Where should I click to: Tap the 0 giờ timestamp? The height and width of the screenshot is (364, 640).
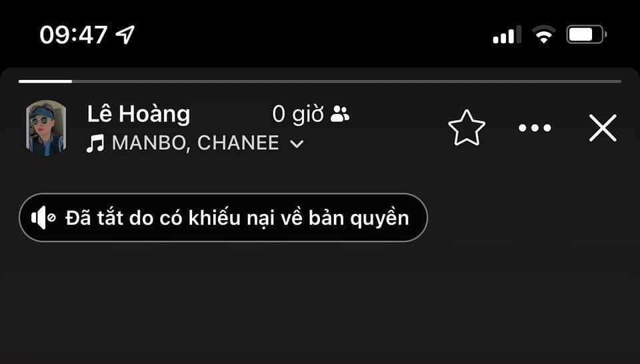tap(298, 115)
